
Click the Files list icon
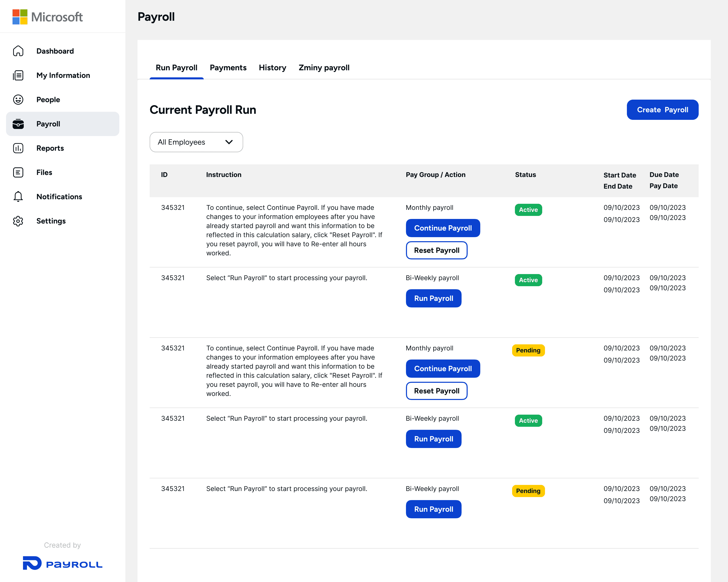pyautogui.click(x=18, y=173)
